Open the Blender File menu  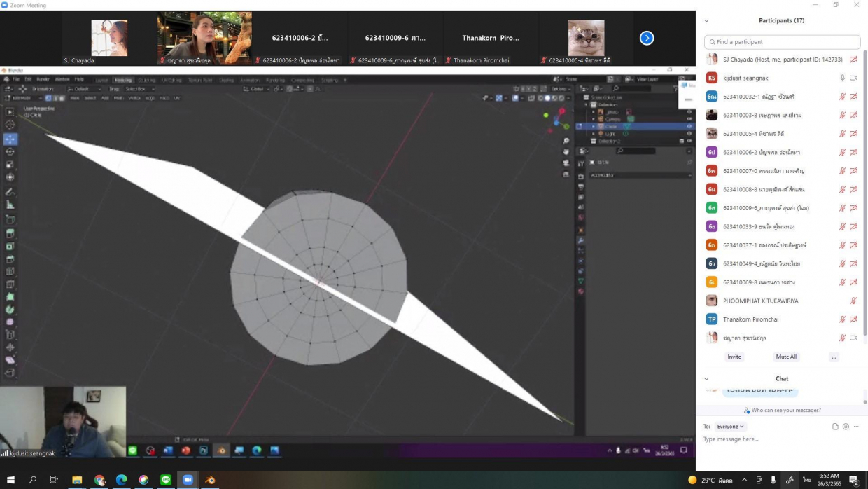[16, 79]
